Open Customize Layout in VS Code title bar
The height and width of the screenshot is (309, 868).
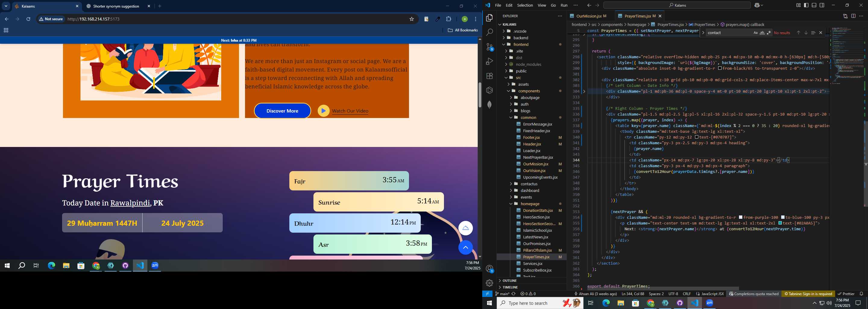(x=798, y=5)
